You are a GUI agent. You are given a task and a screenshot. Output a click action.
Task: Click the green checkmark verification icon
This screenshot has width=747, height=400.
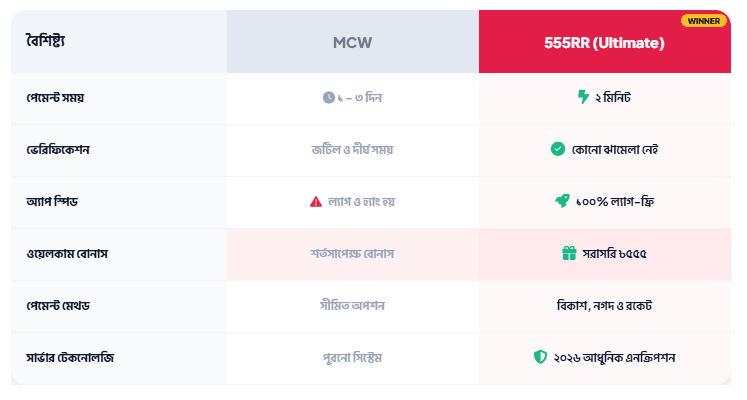pyautogui.click(x=558, y=149)
